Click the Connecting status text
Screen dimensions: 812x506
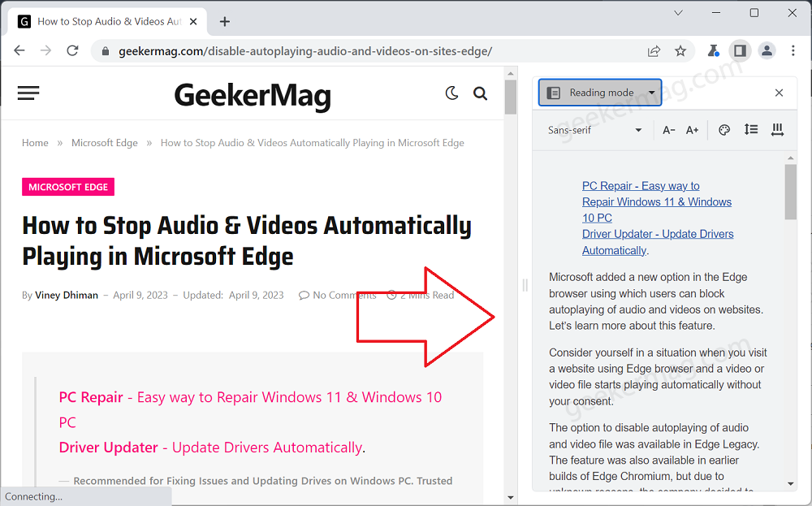point(33,496)
